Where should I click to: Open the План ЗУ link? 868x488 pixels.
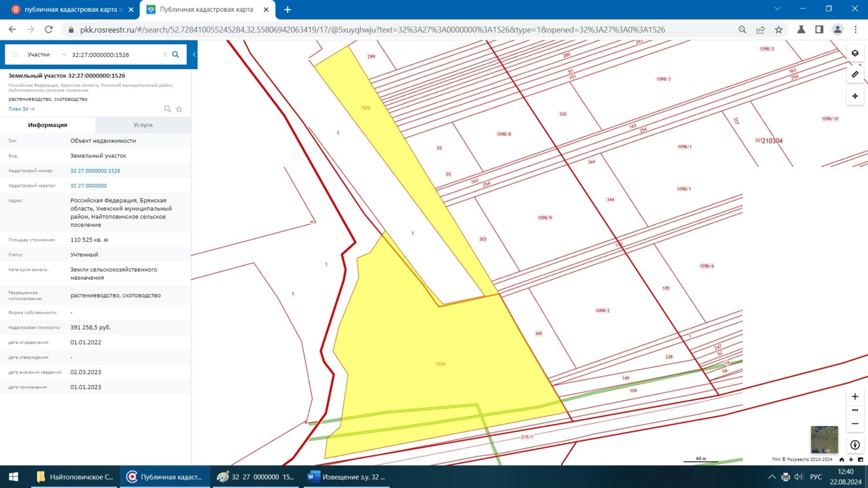[x=21, y=109]
